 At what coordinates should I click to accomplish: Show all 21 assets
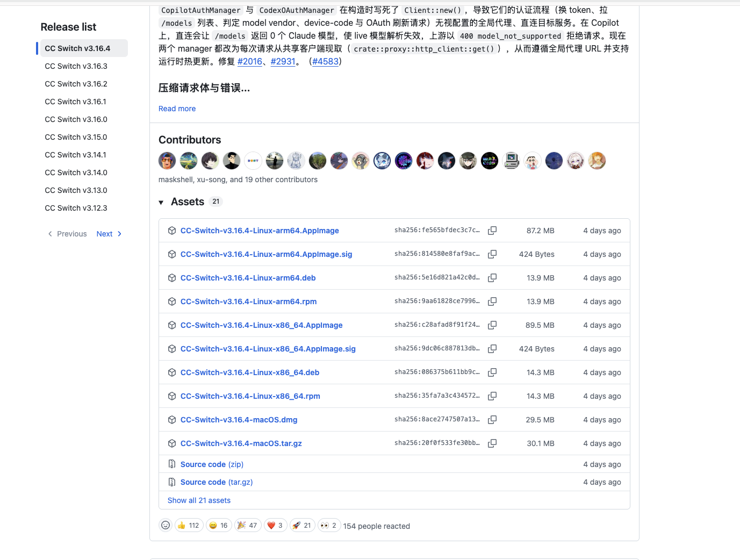[x=199, y=500]
